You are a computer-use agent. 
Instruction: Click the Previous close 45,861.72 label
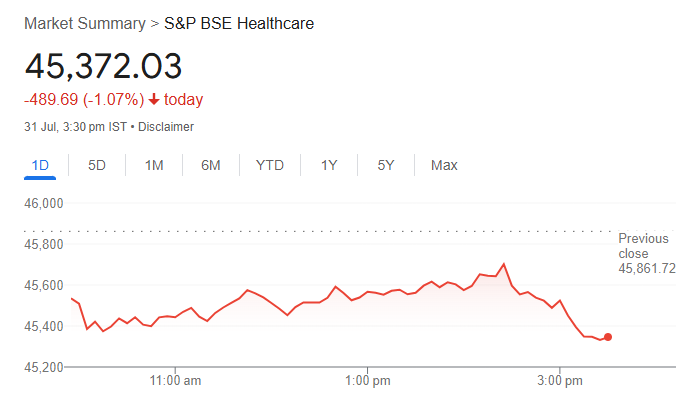click(x=646, y=254)
